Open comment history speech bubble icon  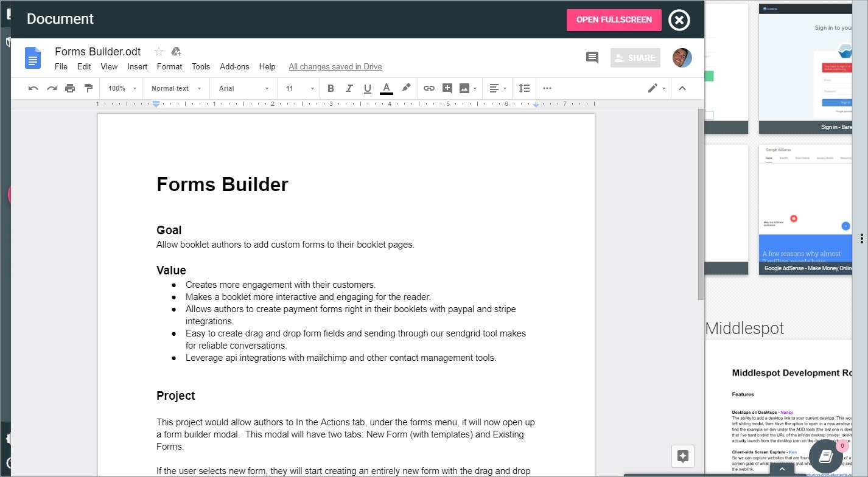592,58
